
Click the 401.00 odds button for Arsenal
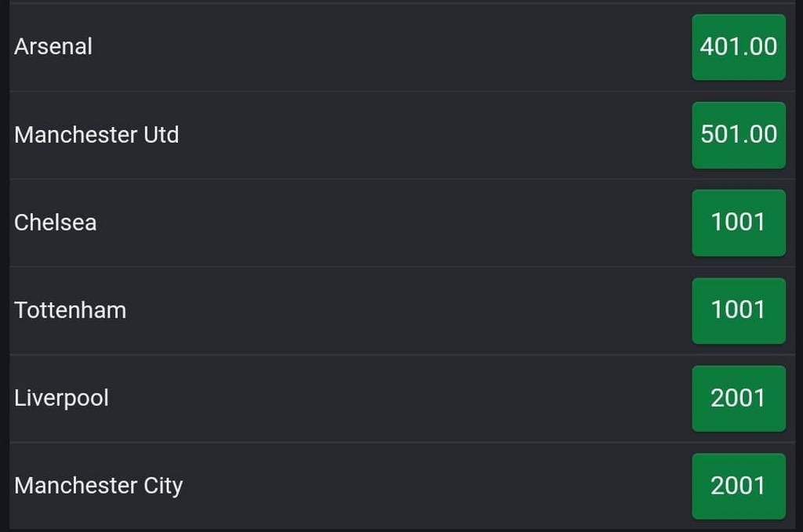[x=738, y=47]
